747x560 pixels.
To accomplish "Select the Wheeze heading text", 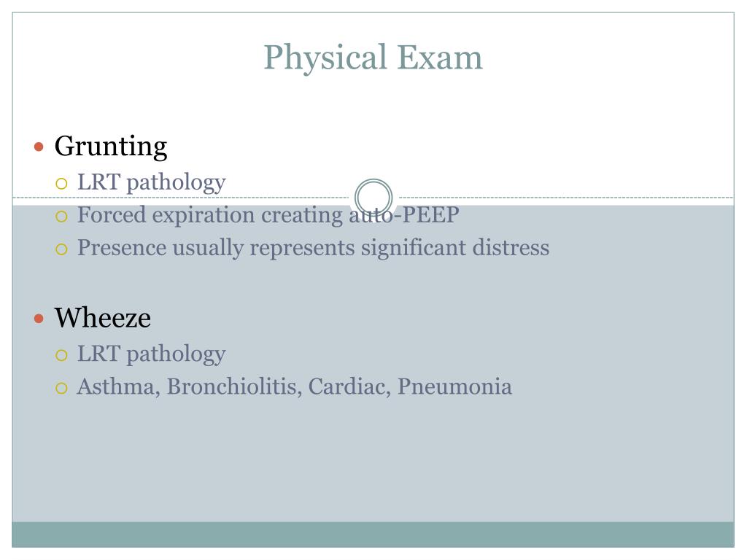I will pos(102,318).
